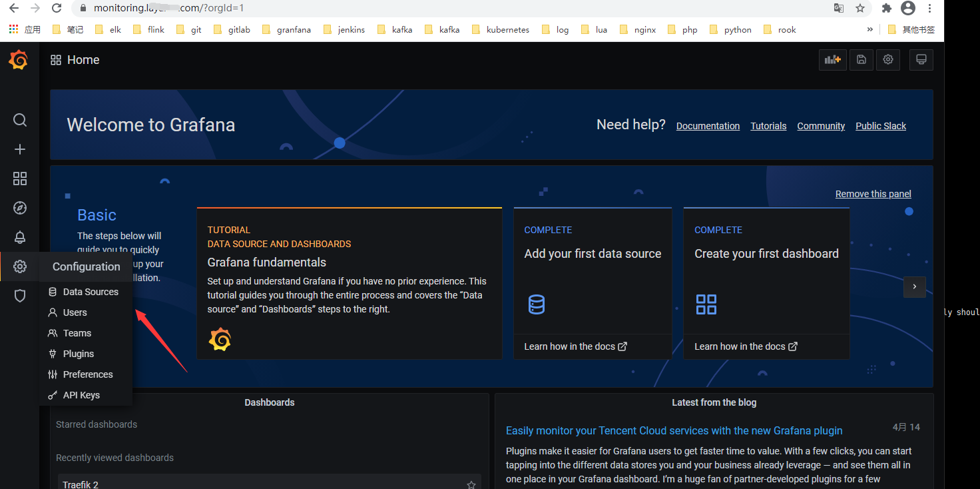
Task: Click the Home dashboard grid icon in header
Action: click(x=56, y=60)
